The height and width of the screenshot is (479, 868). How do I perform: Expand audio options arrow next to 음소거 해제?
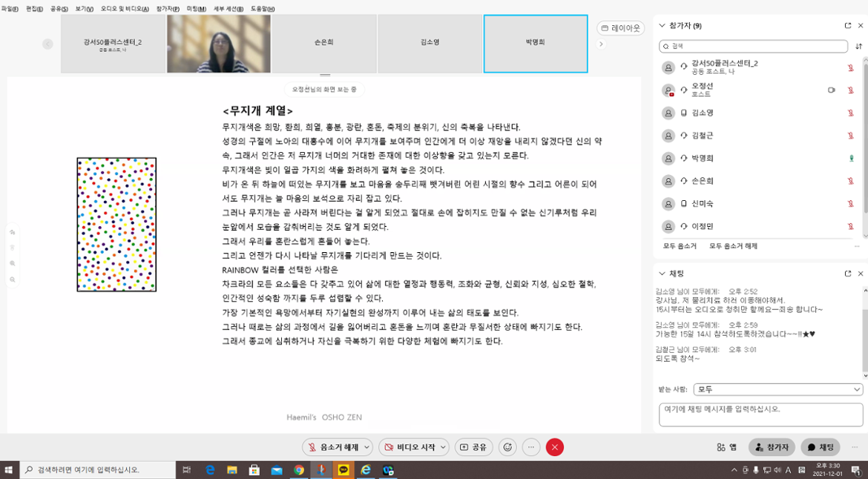coord(367,447)
